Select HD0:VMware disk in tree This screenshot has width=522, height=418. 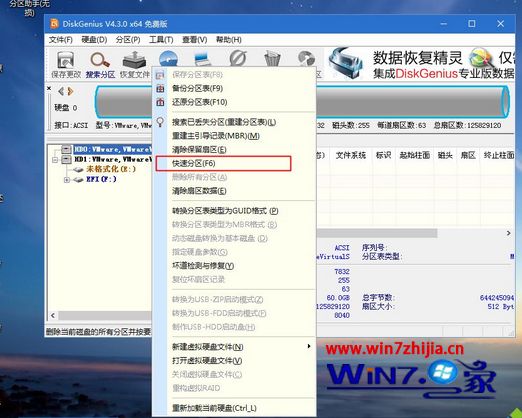[x=112, y=149]
